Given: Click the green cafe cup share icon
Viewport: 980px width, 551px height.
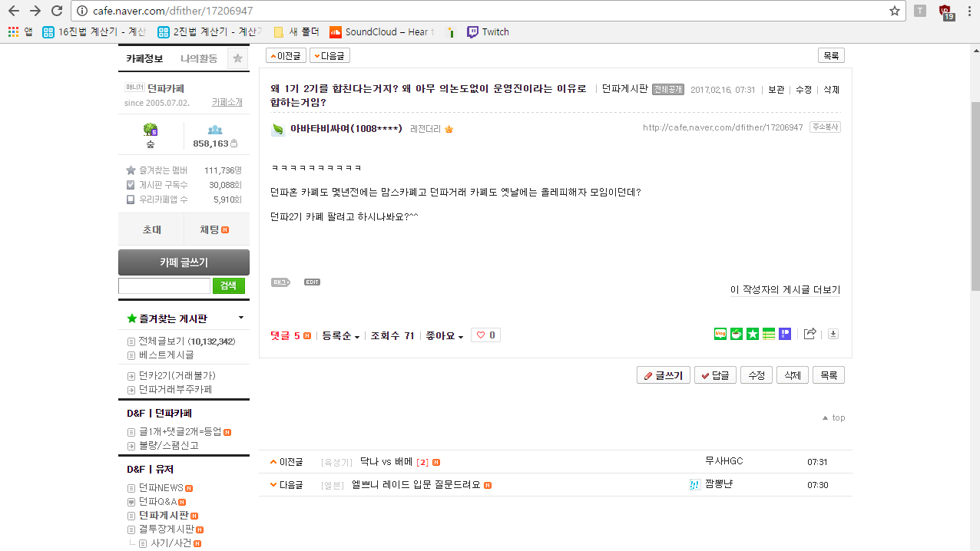Looking at the screenshot, I should 737,334.
